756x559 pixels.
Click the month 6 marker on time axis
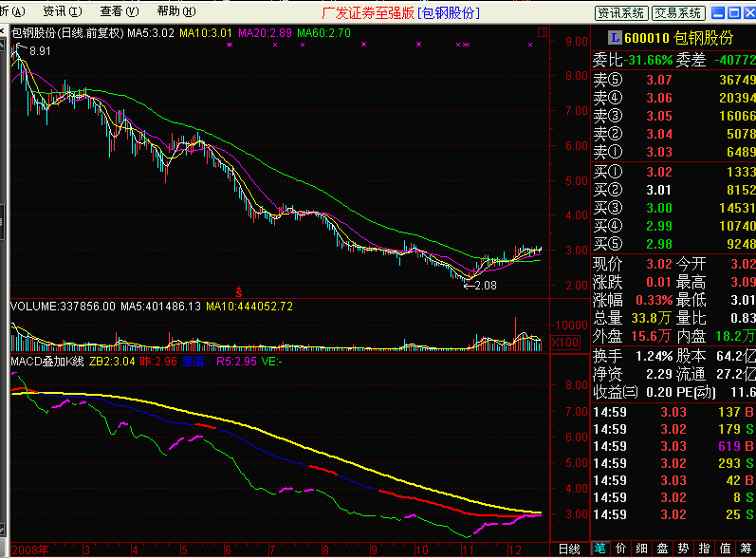pyautogui.click(x=228, y=550)
